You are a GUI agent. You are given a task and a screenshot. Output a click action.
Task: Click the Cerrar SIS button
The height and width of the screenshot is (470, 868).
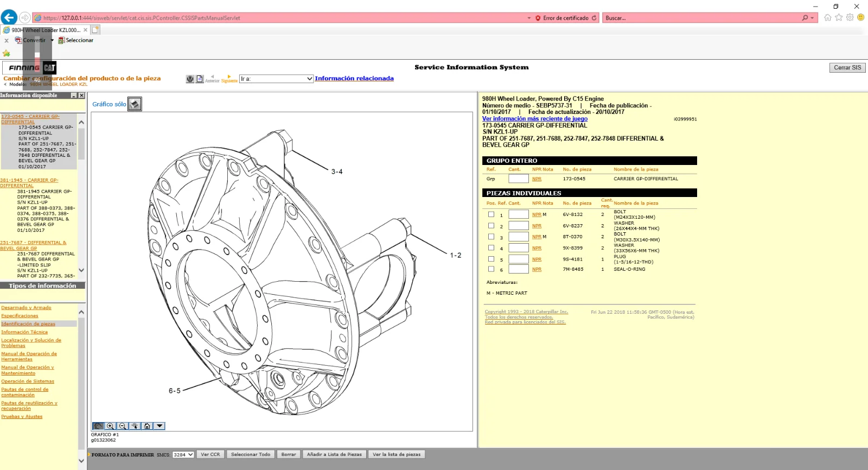[x=847, y=68]
